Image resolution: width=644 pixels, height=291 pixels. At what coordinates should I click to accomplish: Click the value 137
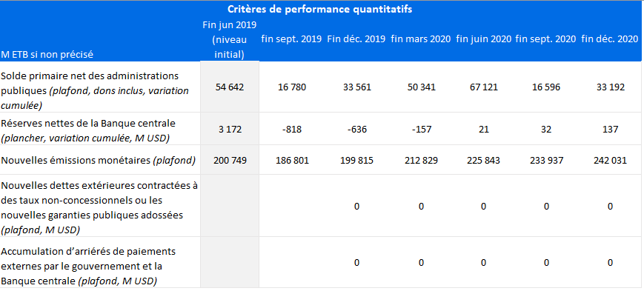tap(610, 130)
